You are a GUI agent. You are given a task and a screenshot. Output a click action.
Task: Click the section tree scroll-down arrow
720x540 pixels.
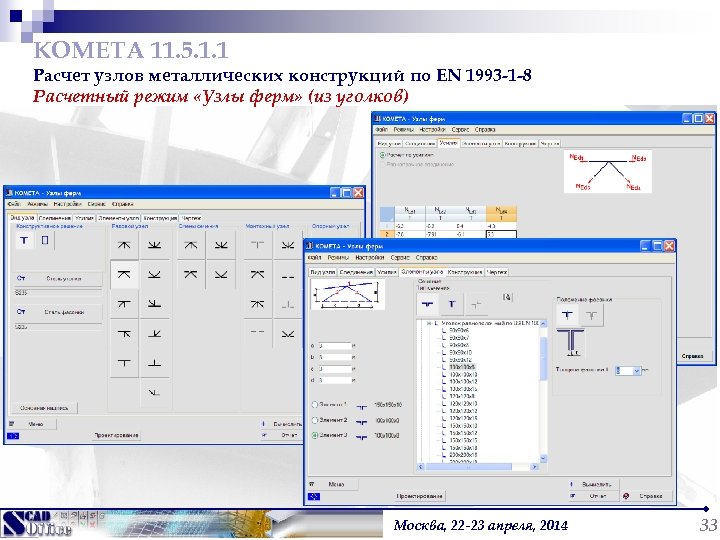tap(544, 458)
